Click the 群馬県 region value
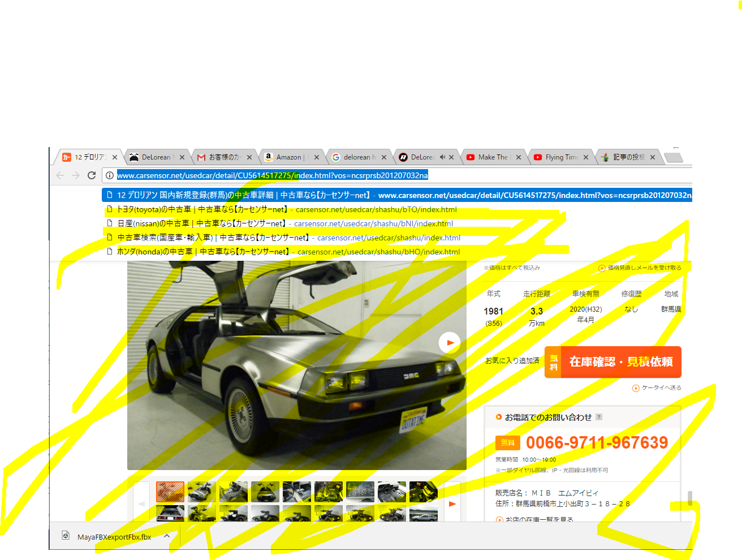Image resolution: width=742 pixels, height=560 pixels. click(671, 309)
